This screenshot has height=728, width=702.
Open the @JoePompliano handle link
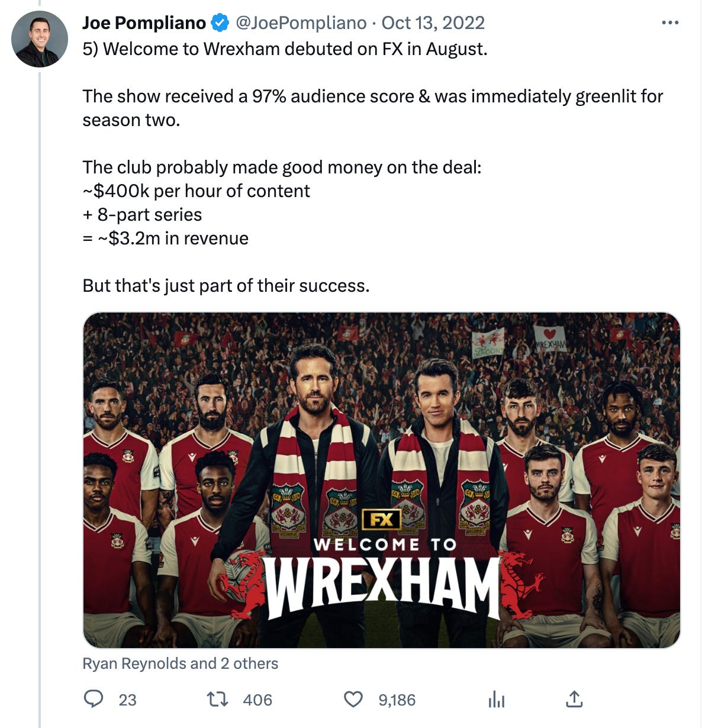tap(301, 23)
